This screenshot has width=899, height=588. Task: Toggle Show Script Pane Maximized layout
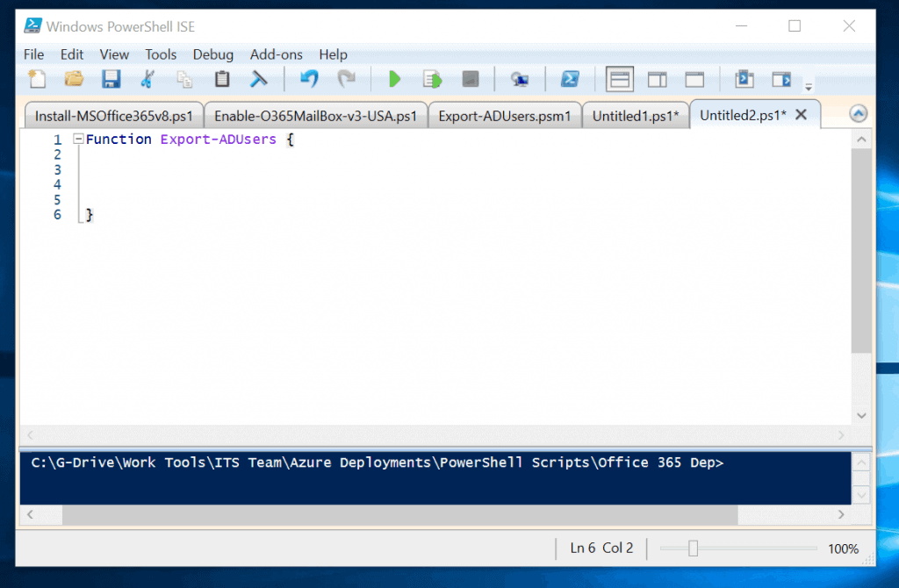pyautogui.click(x=695, y=78)
